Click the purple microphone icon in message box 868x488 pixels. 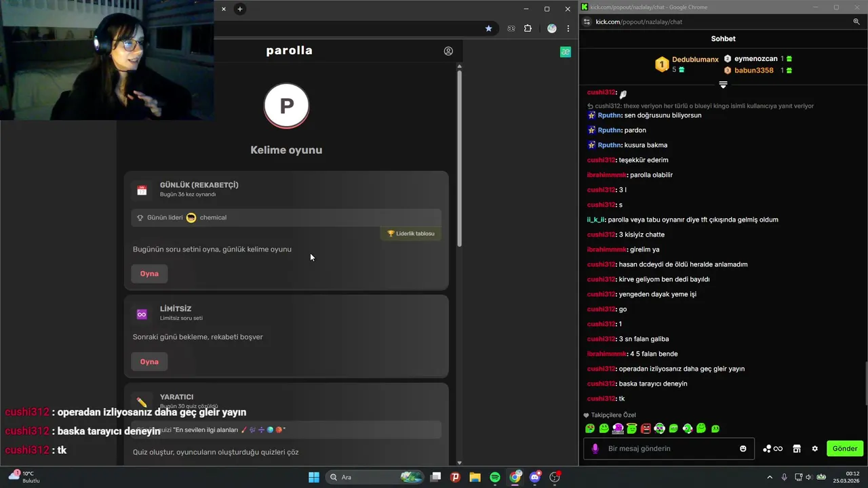pos(595,449)
